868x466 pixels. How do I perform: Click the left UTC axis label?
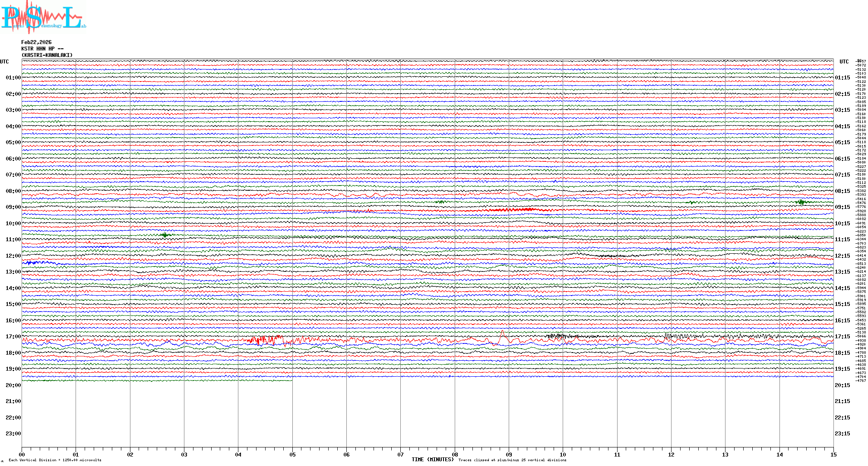click(4, 62)
